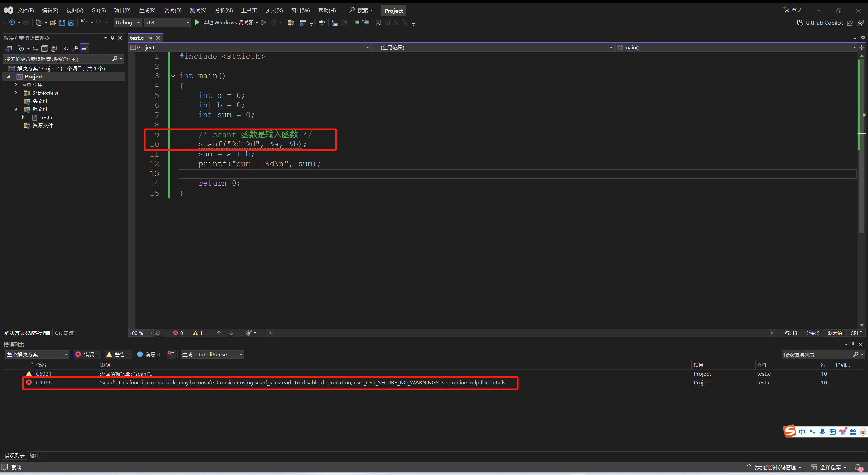The width and height of the screenshot is (868, 475).
Task: Click the Save All toolbar icon
Action: coord(71,23)
